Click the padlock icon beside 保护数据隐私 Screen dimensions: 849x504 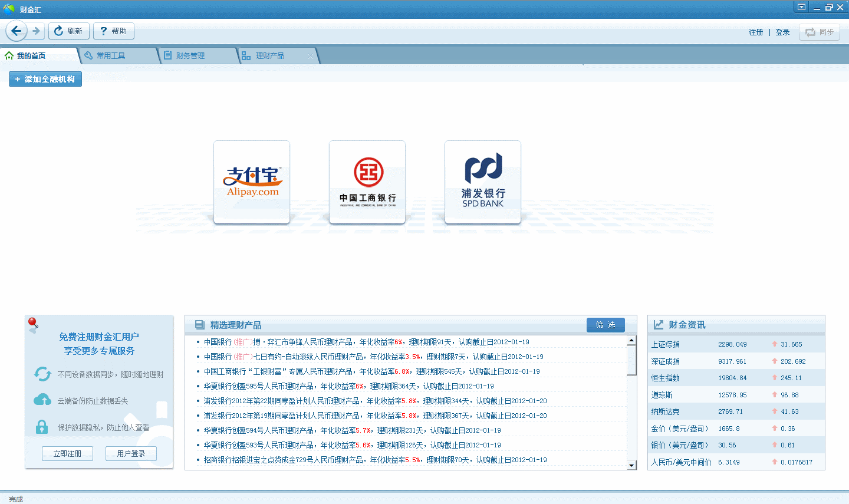[x=42, y=427]
